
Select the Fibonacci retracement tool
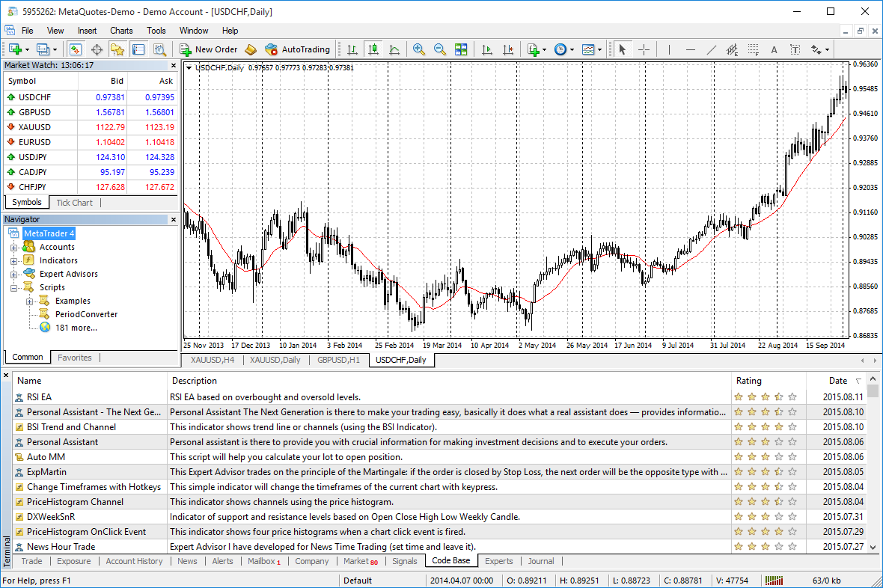coord(753,49)
